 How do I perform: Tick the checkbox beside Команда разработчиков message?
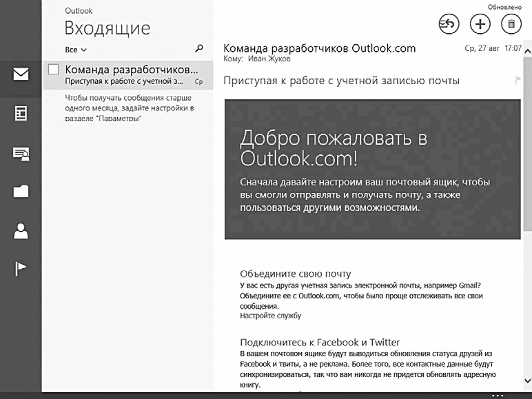(x=53, y=69)
